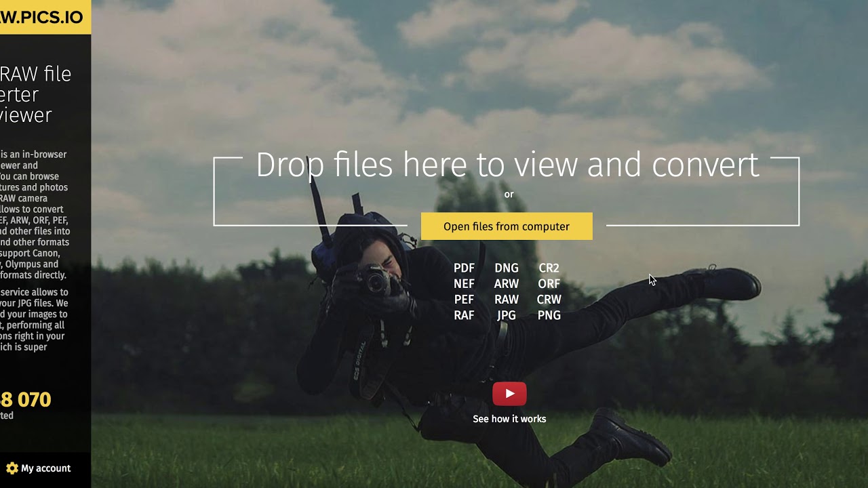Select the CR2 format label
868x488 pixels.
point(549,268)
